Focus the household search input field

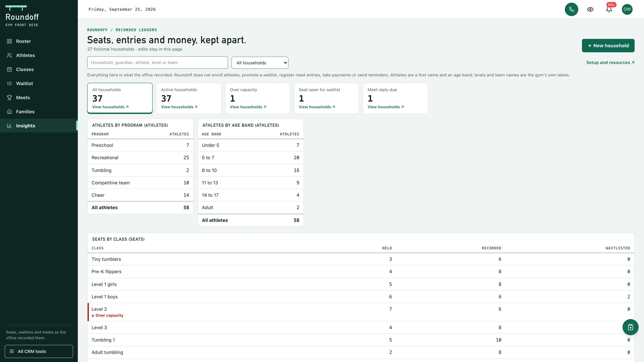[157, 63]
